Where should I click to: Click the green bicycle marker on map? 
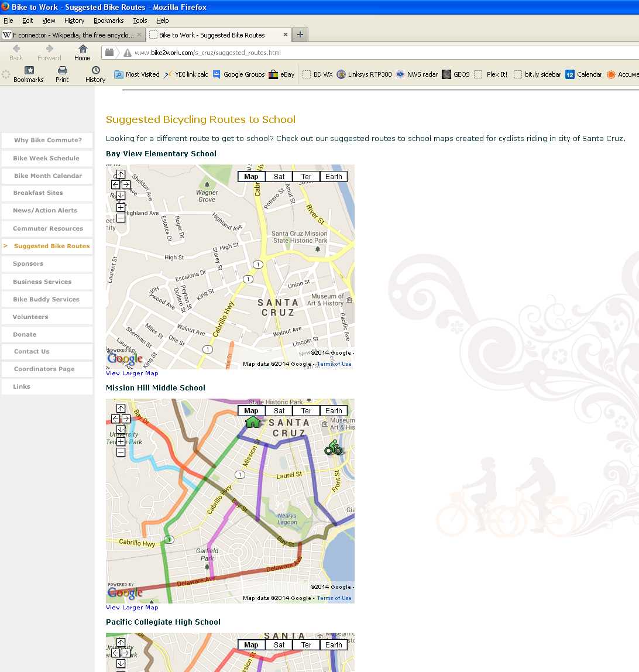[334, 448]
